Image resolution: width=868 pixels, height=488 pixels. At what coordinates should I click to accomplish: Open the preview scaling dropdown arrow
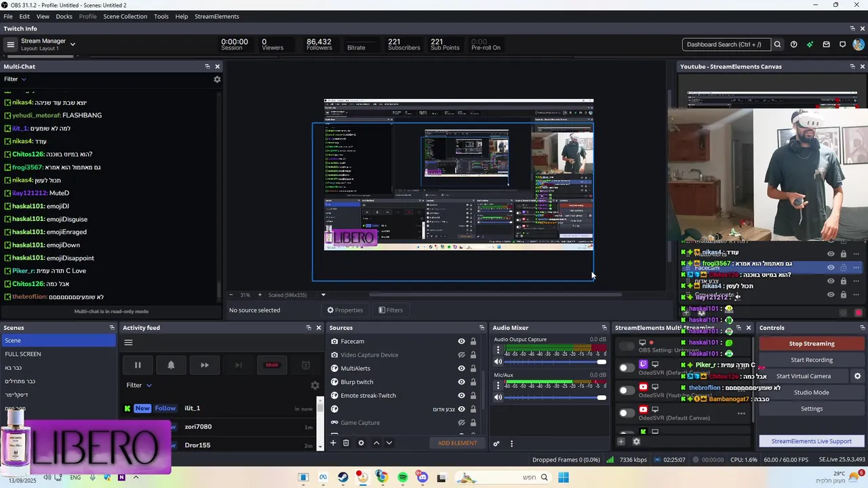323,295
